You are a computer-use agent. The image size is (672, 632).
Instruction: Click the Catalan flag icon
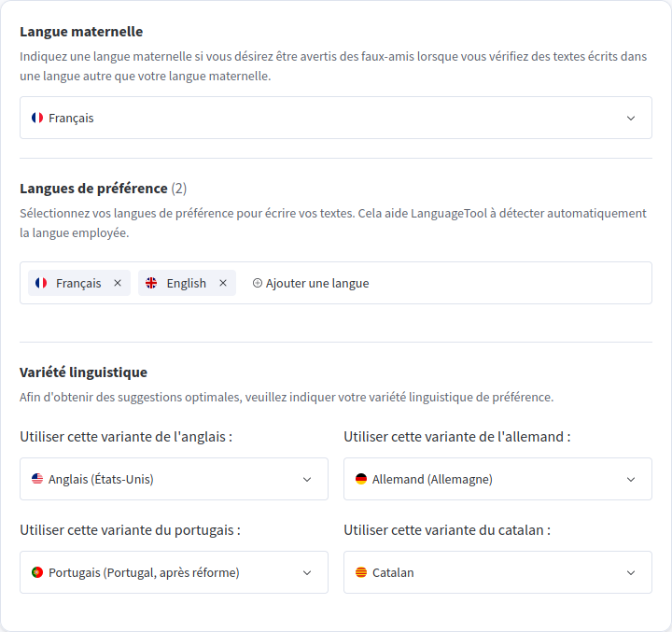(361, 572)
